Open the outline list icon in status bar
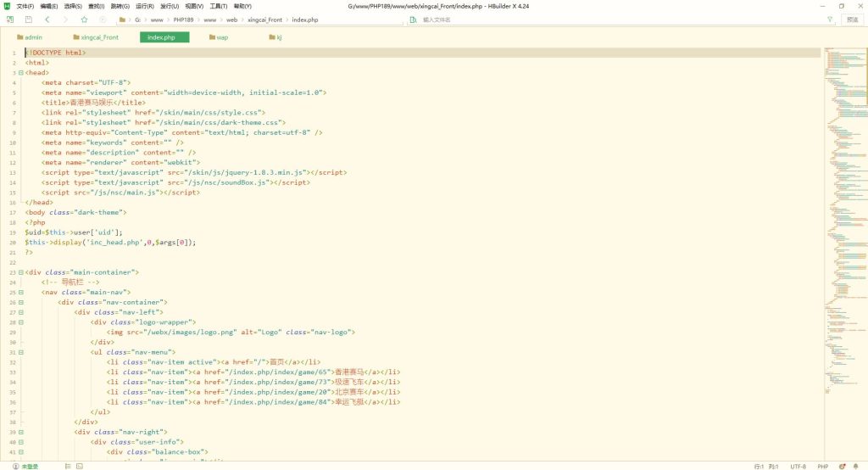The image size is (868, 470). pos(68,466)
